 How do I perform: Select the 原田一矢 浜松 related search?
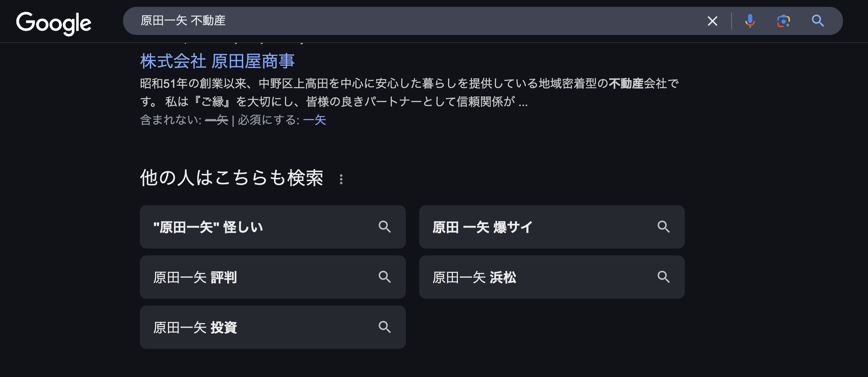[552, 277]
